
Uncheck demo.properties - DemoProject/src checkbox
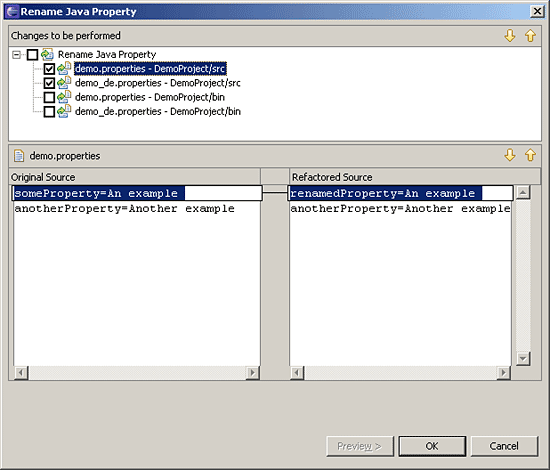[49, 69]
